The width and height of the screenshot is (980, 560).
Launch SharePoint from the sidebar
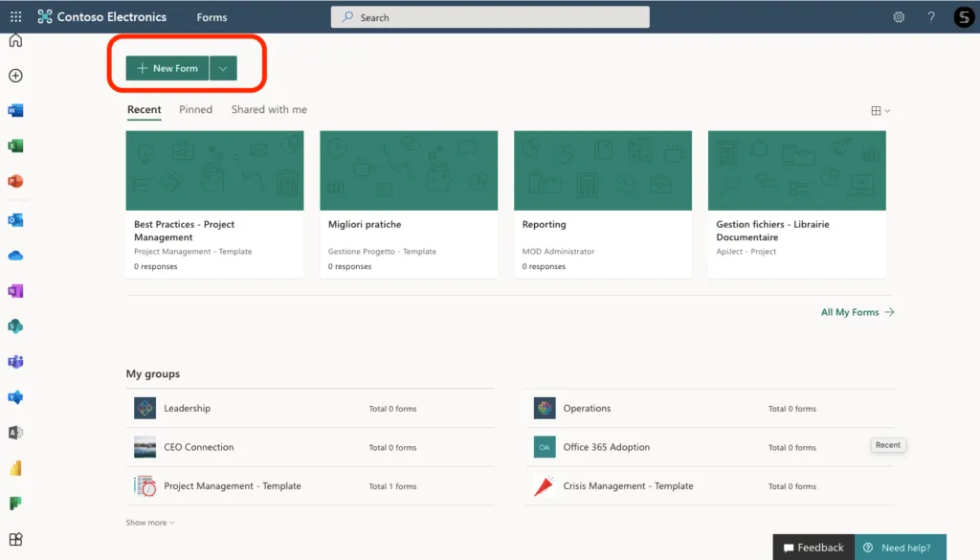[15, 326]
